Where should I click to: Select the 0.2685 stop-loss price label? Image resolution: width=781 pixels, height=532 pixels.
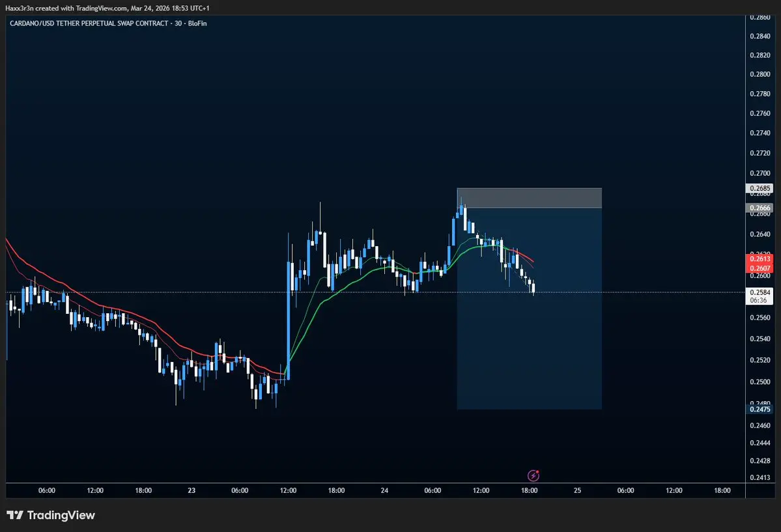click(x=760, y=188)
